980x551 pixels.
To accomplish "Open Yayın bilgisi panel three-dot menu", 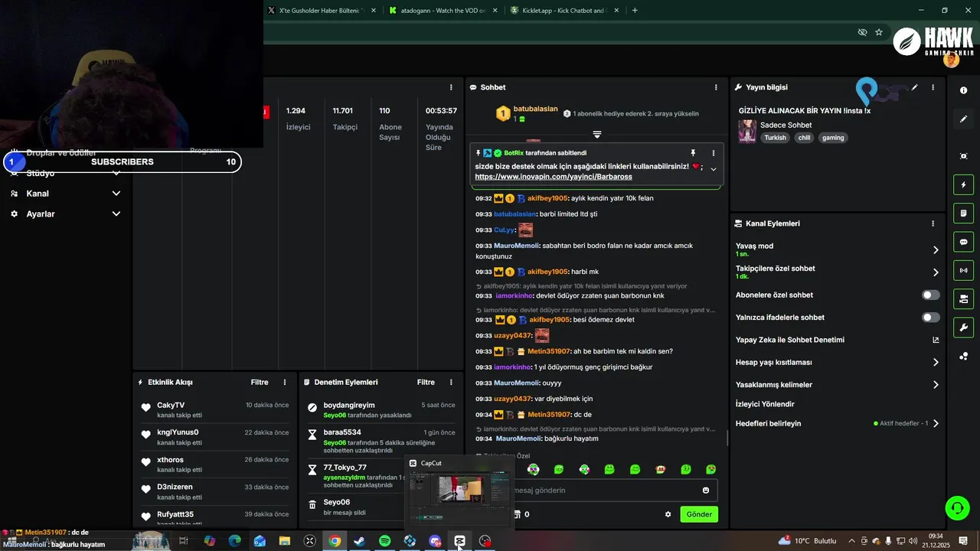I will pyautogui.click(x=933, y=87).
